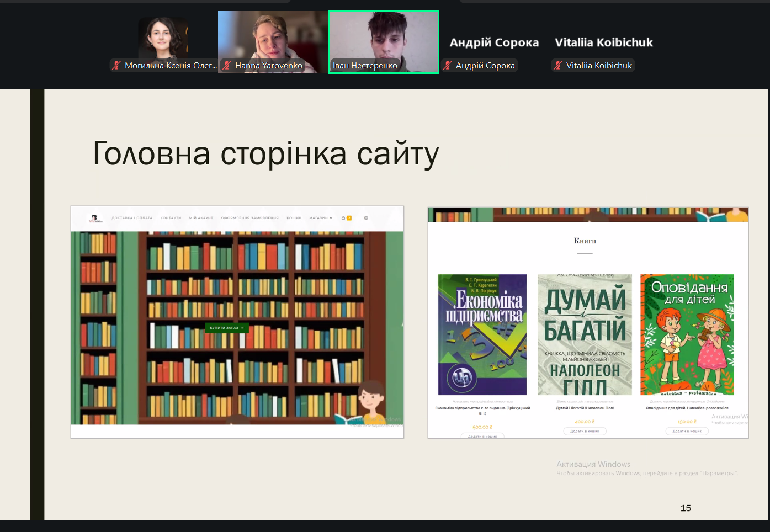Click the Кошик link in navigation
The width and height of the screenshot is (770, 532).
[294, 218]
